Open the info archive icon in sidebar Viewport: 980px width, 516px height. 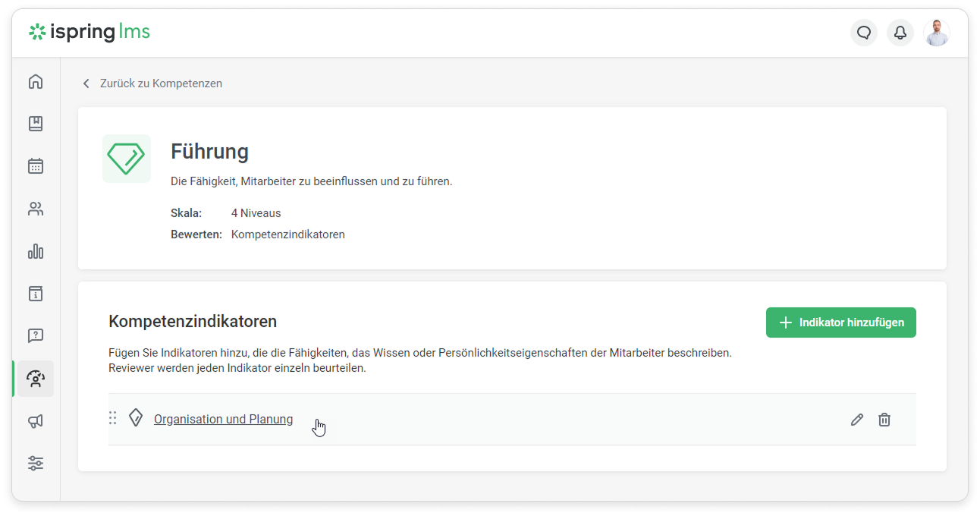pos(36,294)
